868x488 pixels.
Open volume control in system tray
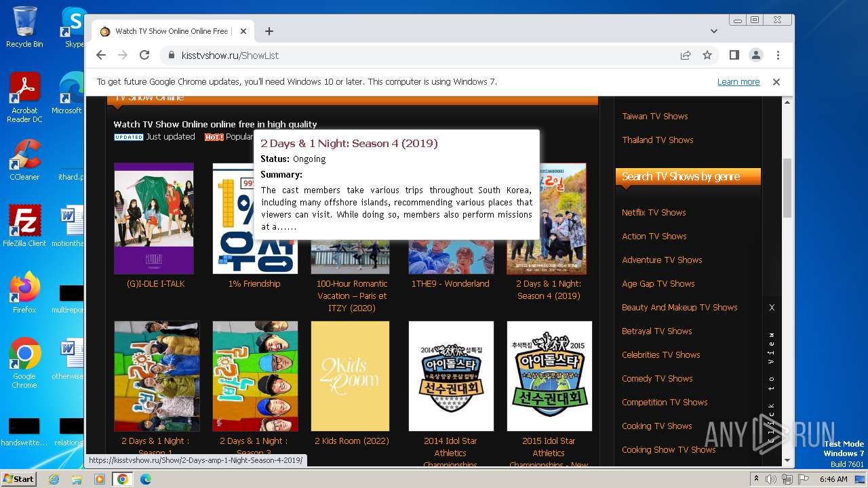coord(772,479)
